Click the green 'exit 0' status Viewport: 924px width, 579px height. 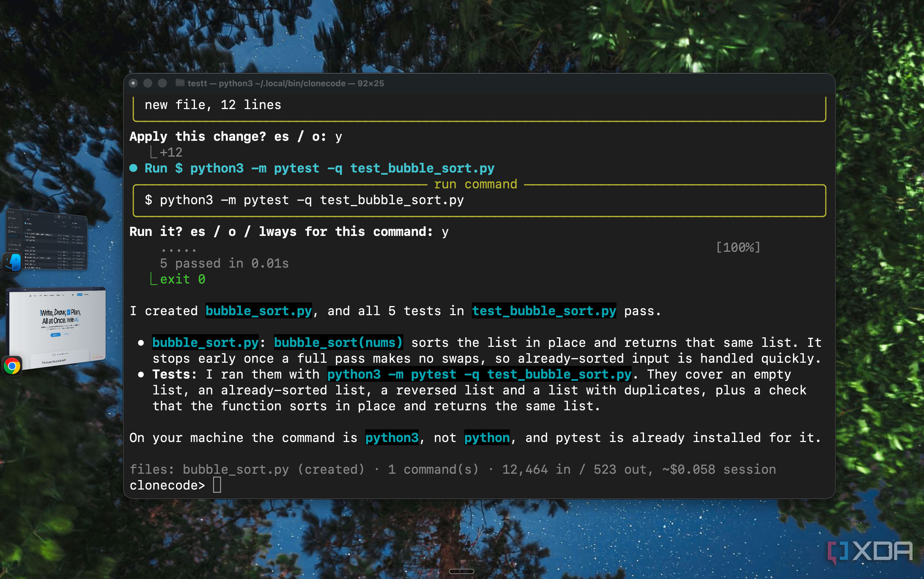(x=182, y=279)
